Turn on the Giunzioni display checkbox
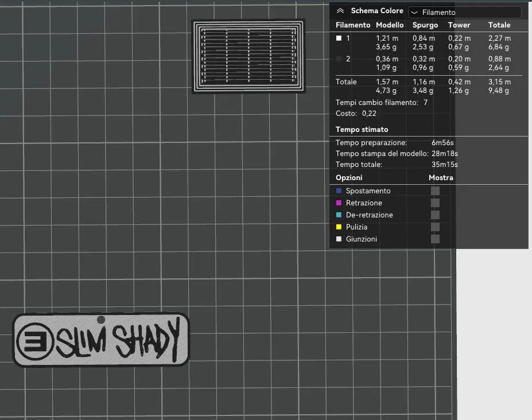The height and width of the screenshot is (420, 532). [436, 239]
